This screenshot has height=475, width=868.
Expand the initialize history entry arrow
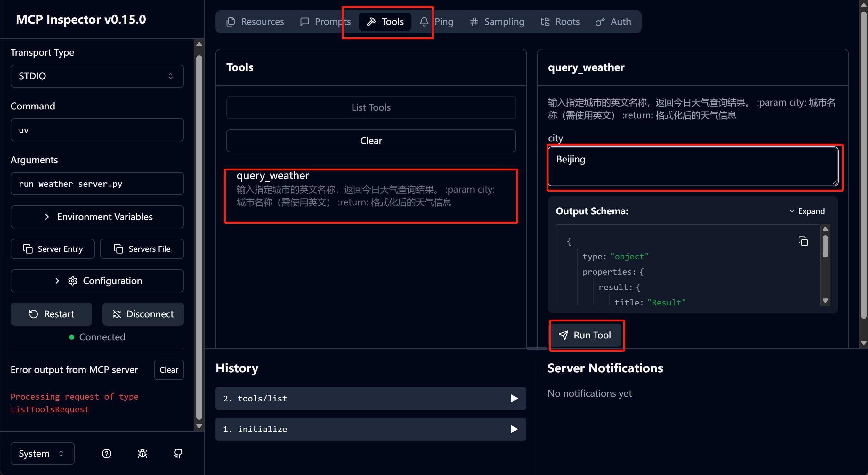tap(514, 429)
